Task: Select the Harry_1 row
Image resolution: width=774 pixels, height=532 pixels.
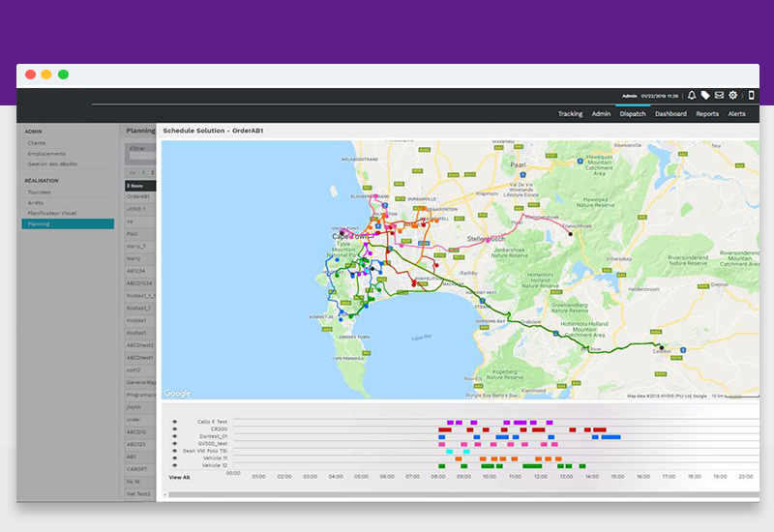Action: tap(140, 247)
